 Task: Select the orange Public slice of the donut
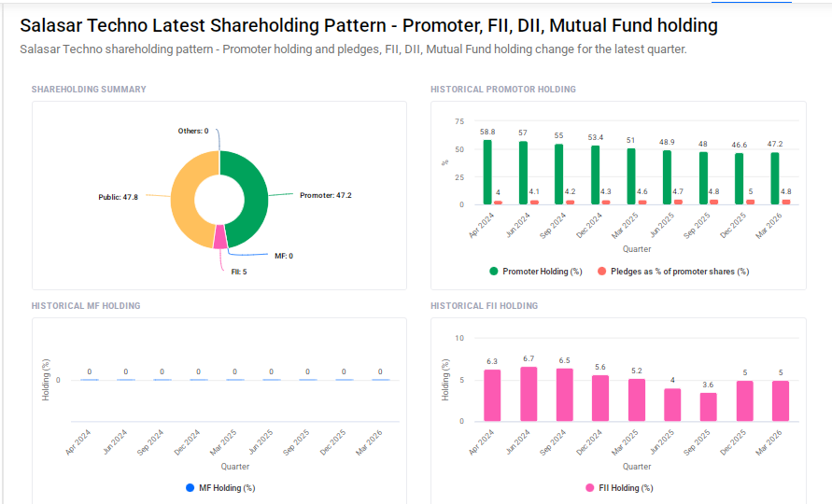(183, 199)
